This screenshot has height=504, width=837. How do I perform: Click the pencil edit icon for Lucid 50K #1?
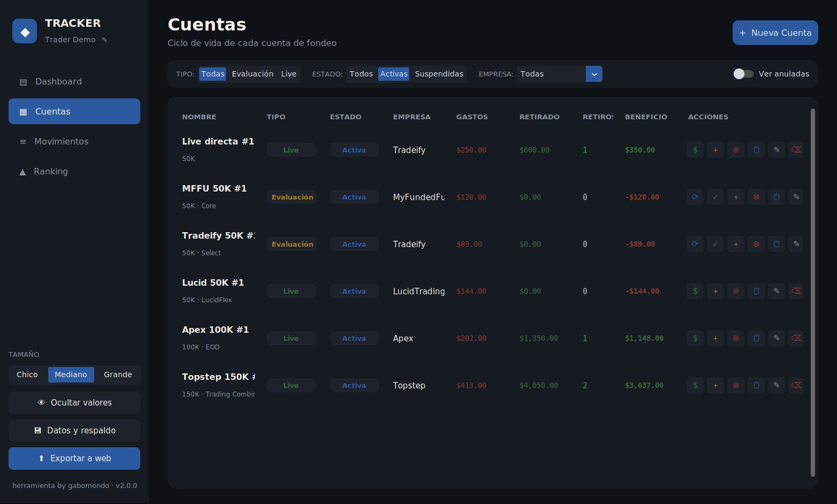tap(776, 291)
